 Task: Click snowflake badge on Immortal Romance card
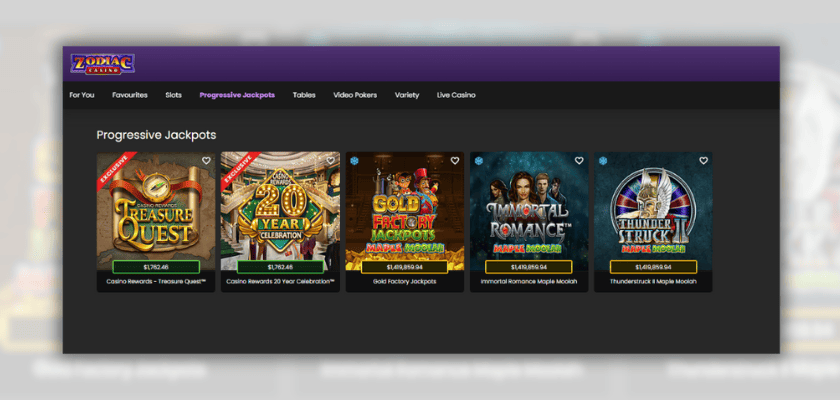pos(479,161)
